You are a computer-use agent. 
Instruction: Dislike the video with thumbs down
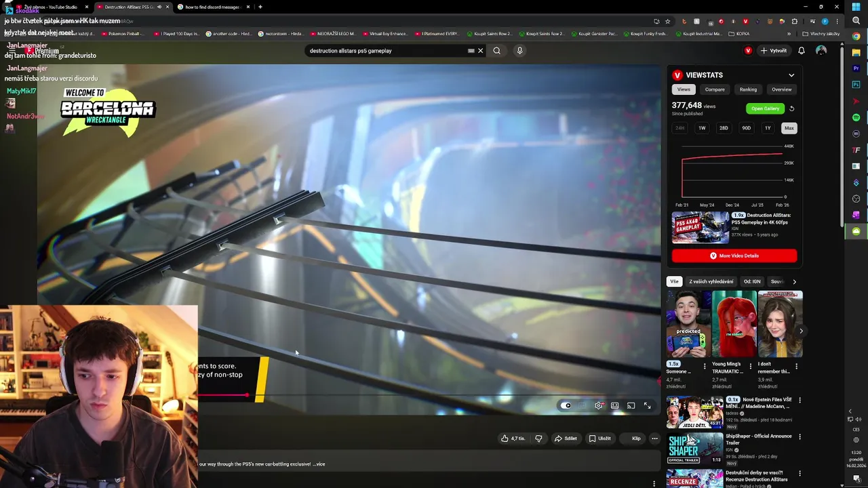point(538,439)
